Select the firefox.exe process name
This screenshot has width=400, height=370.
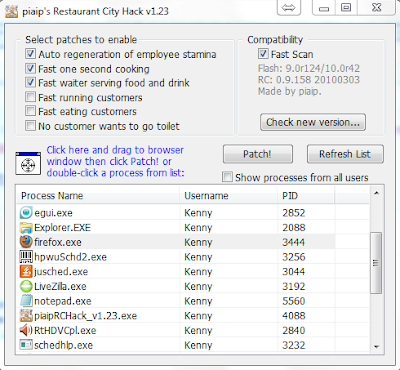[58, 242]
